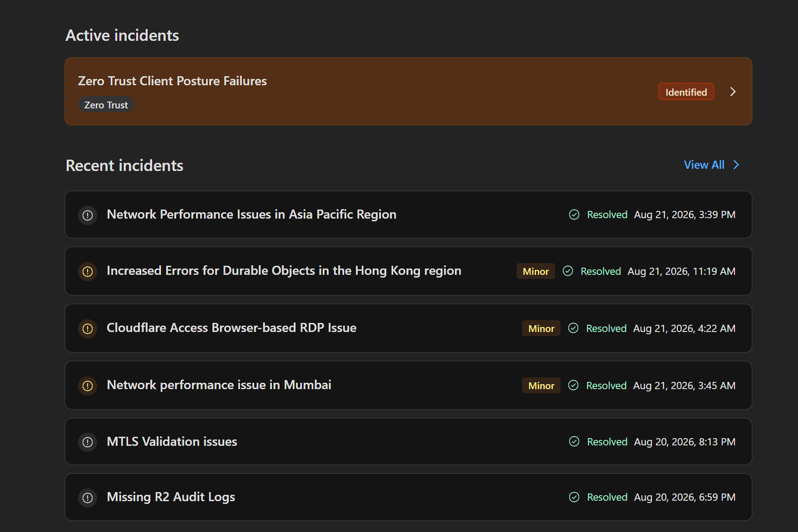This screenshot has width=798, height=532.
Task: Click the Minor badge on the Mumbai incident
Action: (541, 386)
